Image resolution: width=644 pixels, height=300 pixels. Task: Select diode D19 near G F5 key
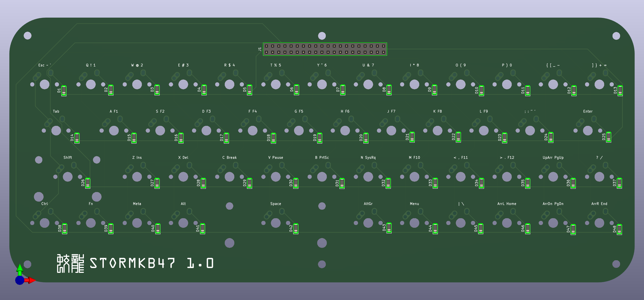[x=319, y=138]
